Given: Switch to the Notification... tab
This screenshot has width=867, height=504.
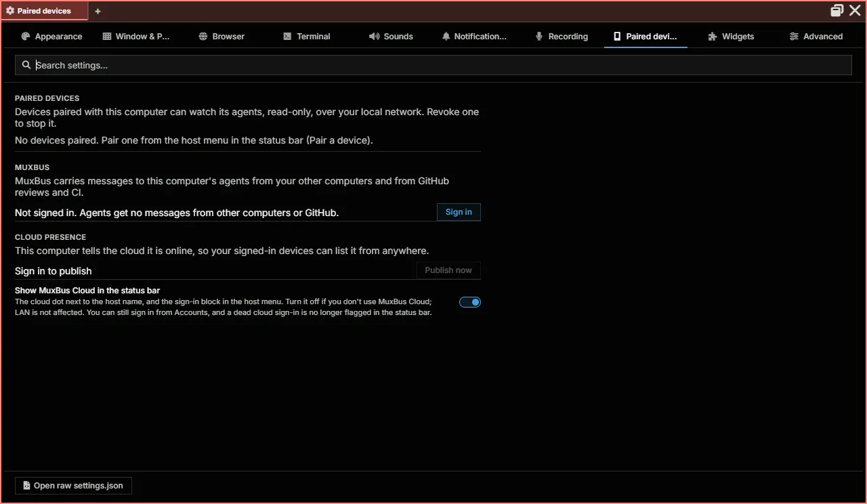Looking at the screenshot, I should click(473, 37).
